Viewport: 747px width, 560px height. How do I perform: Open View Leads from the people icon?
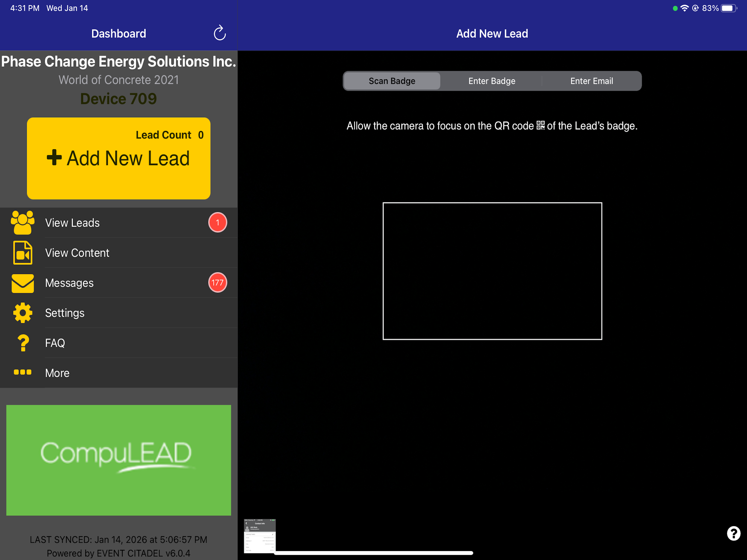[x=23, y=223]
